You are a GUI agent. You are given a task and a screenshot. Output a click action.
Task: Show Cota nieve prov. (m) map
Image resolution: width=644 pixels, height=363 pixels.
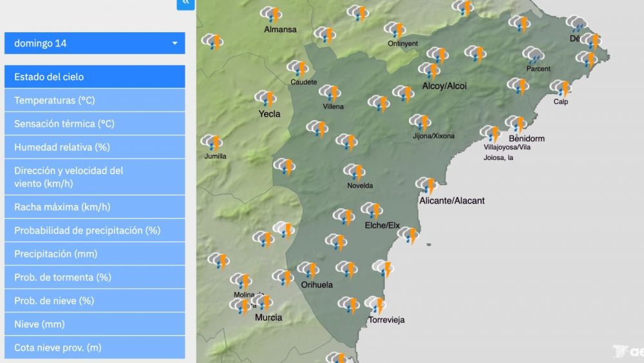(x=95, y=348)
